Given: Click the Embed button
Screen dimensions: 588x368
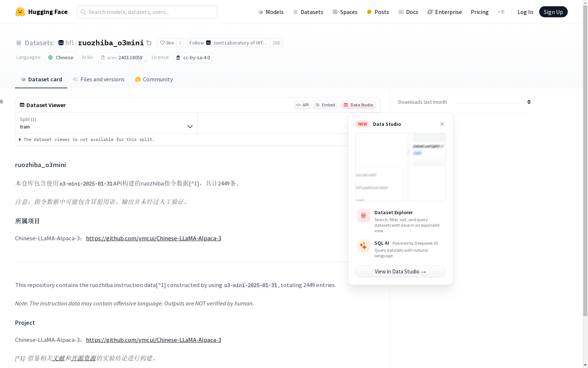Looking at the screenshot, I should [325, 105].
